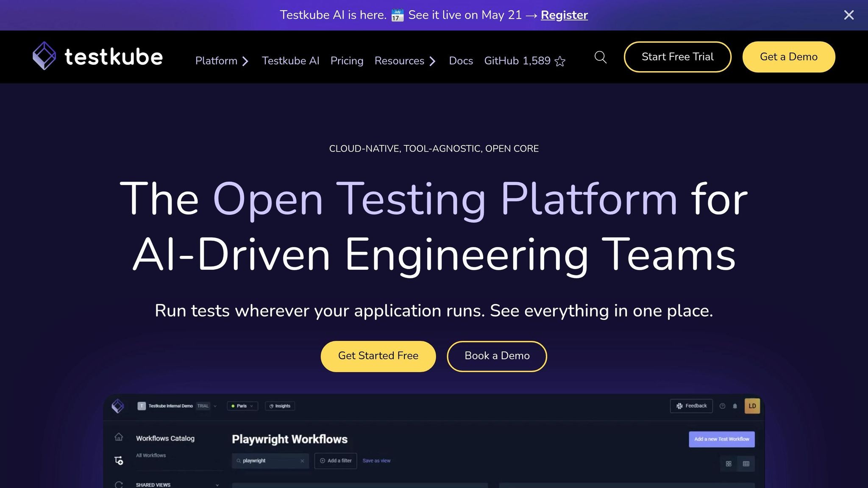Click the Add a filter button
This screenshot has width=868, height=488.
click(336, 461)
